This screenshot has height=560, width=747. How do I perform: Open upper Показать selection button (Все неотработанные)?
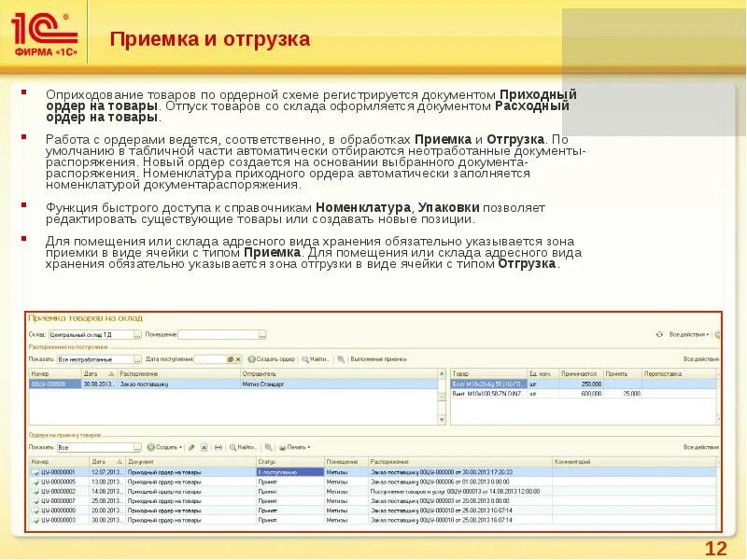coord(137,359)
